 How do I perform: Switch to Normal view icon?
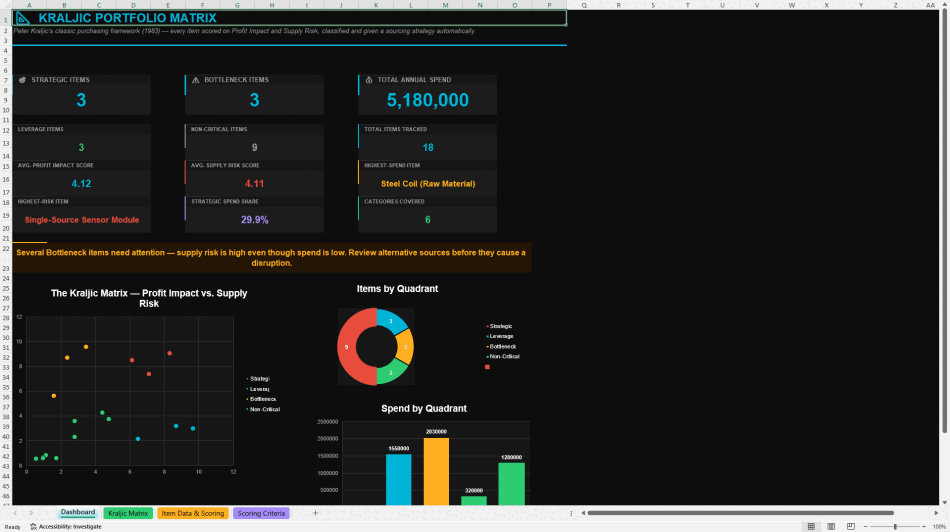(x=811, y=527)
